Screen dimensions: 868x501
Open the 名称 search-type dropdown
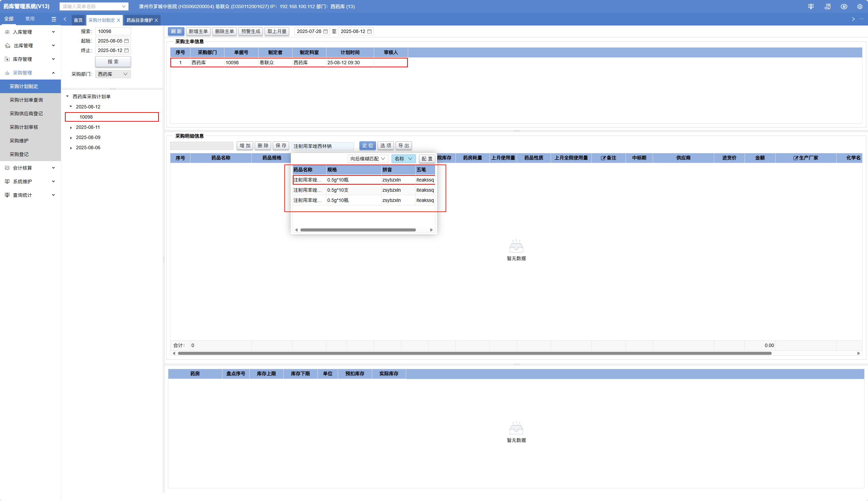coord(403,159)
